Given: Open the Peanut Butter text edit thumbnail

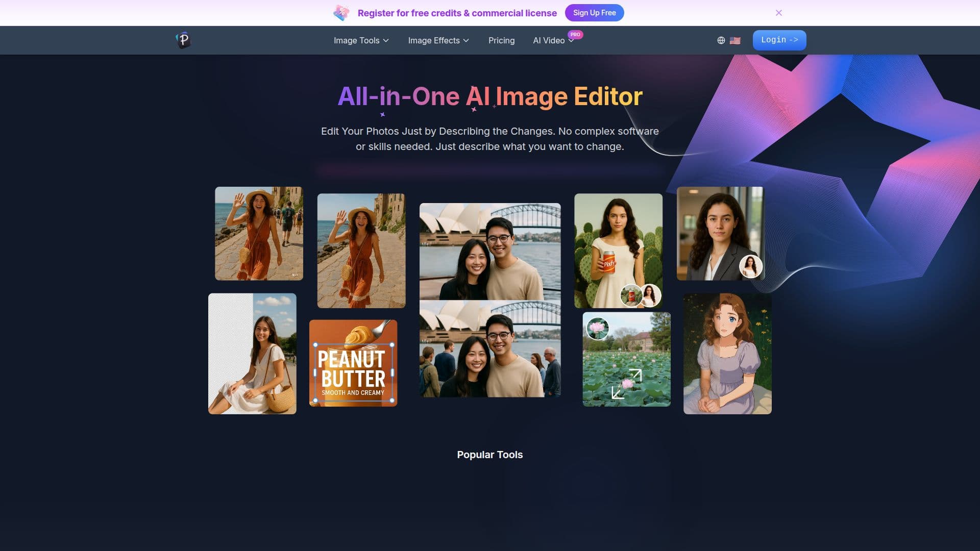Looking at the screenshot, I should coord(353,363).
